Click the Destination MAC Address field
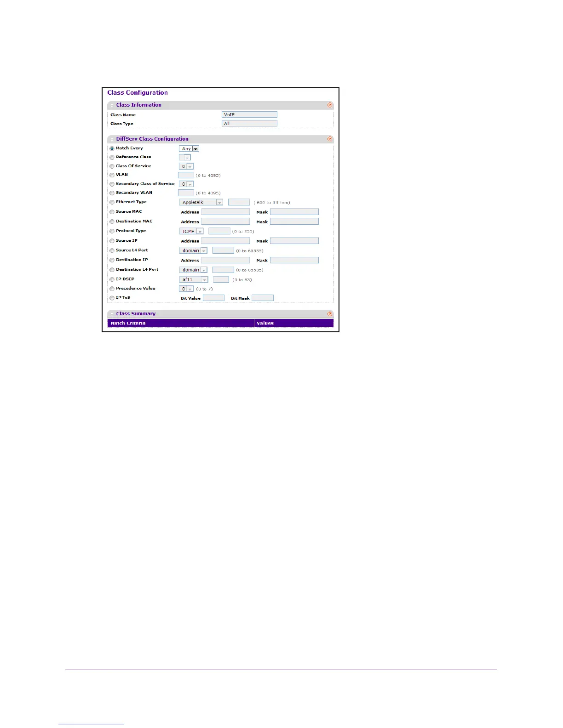 (x=225, y=222)
